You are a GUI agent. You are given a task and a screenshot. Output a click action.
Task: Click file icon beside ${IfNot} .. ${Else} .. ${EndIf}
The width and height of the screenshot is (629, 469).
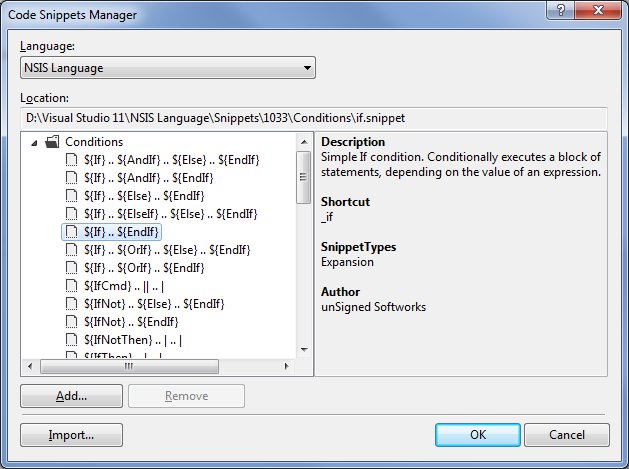pyautogui.click(x=71, y=304)
